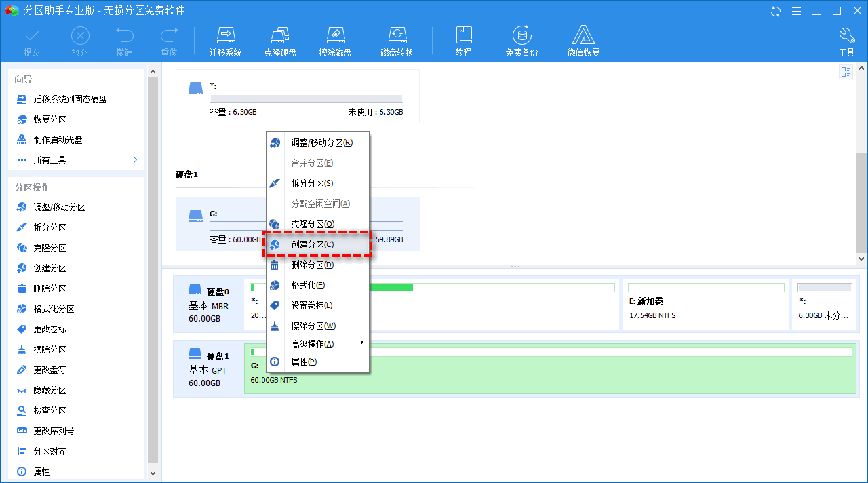Select the E: 新加卷 partition block
The image size is (868, 483).
pos(705,303)
